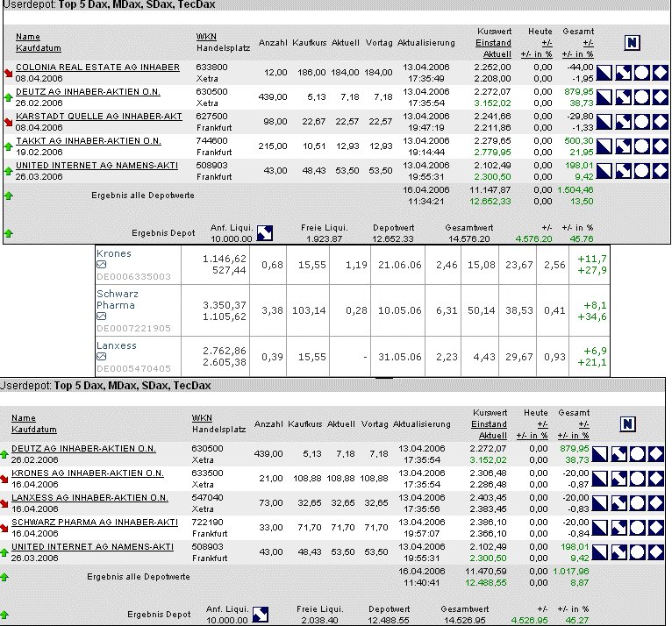Click the circle icon in the Karstadt Quelle row
This screenshot has height=626, width=672.
click(x=641, y=122)
